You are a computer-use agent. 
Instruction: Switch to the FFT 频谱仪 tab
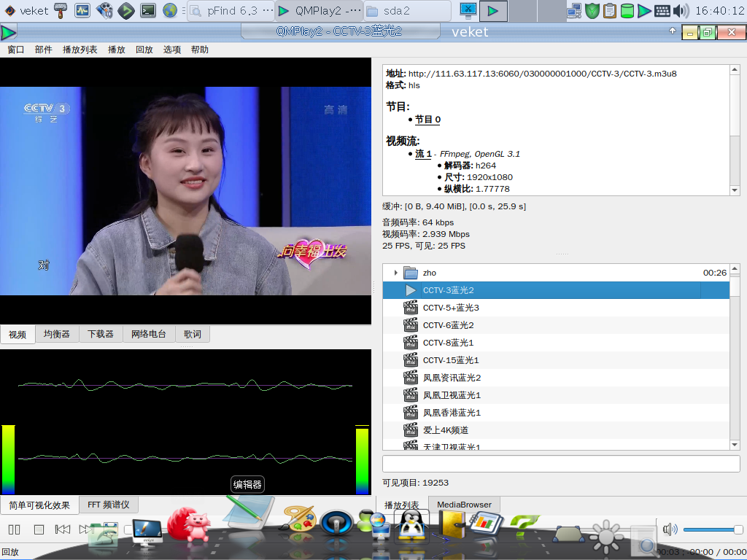(x=109, y=505)
